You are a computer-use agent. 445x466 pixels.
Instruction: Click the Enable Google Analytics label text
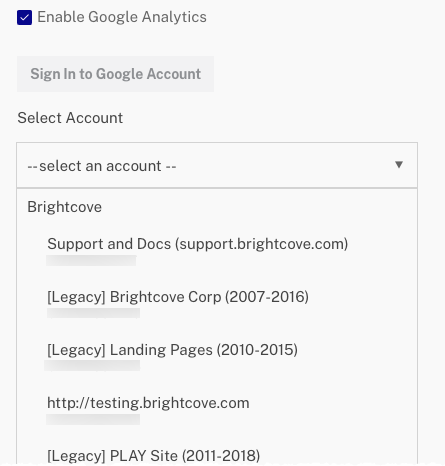(x=122, y=17)
